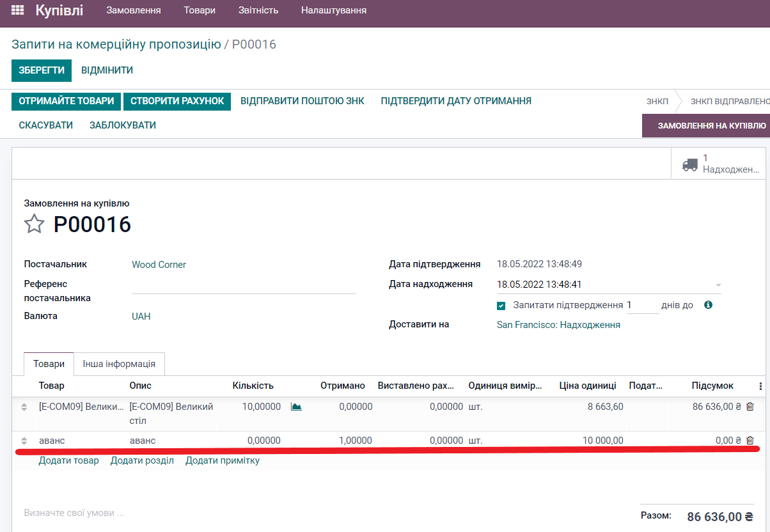This screenshot has height=532, width=770.
Task: Open the Wood Corner vendor link
Action: coord(159,264)
